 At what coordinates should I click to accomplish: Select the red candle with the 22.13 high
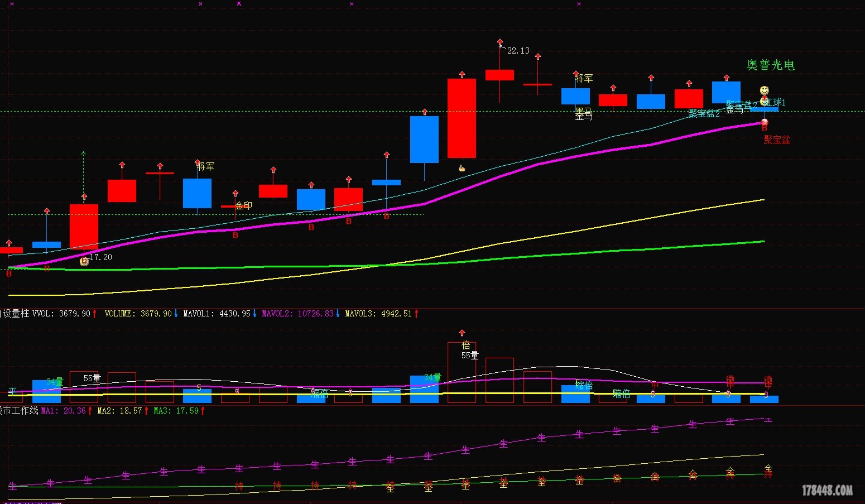[x=500, y=75]
